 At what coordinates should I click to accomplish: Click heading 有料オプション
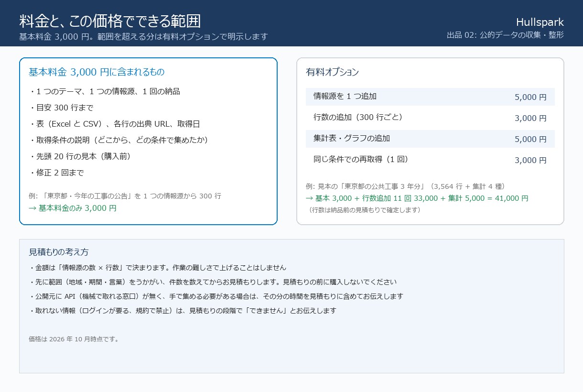click(x=332, y=72)
